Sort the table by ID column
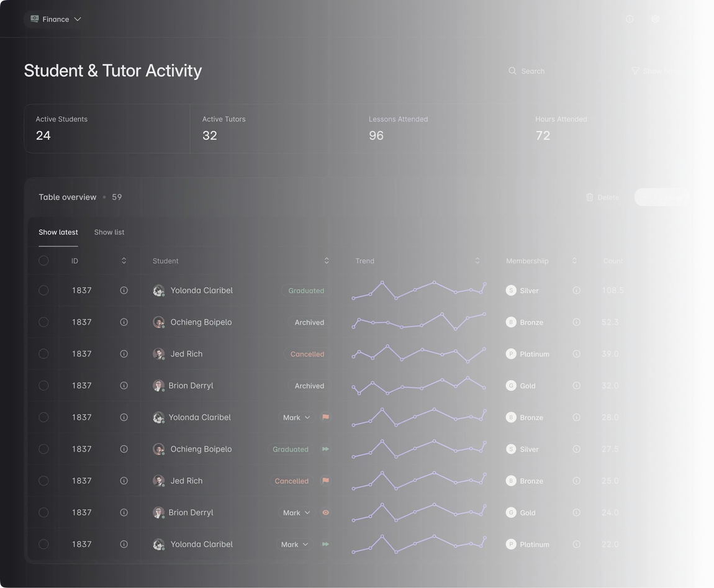714x588 pixels. pyautogui.click(x=124, y=261)
